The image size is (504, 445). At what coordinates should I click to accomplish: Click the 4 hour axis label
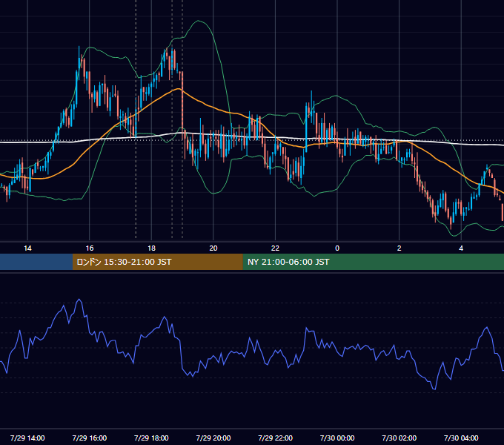(461, 248)
